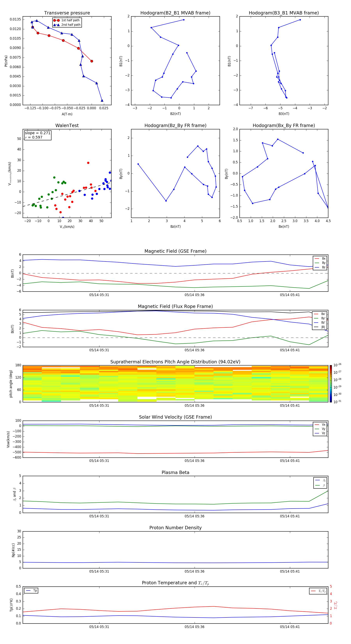Click the "Te/Tp" legend box
Image resolution: width=351 pixels, height=644 pixels.
pyautogui.click(x=318, y=591)
